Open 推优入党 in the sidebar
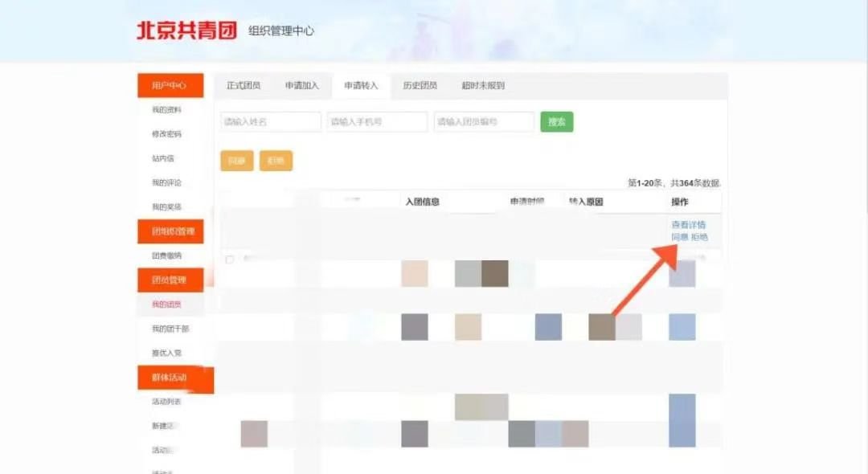868x474 pixels. (x=166, y=353)
